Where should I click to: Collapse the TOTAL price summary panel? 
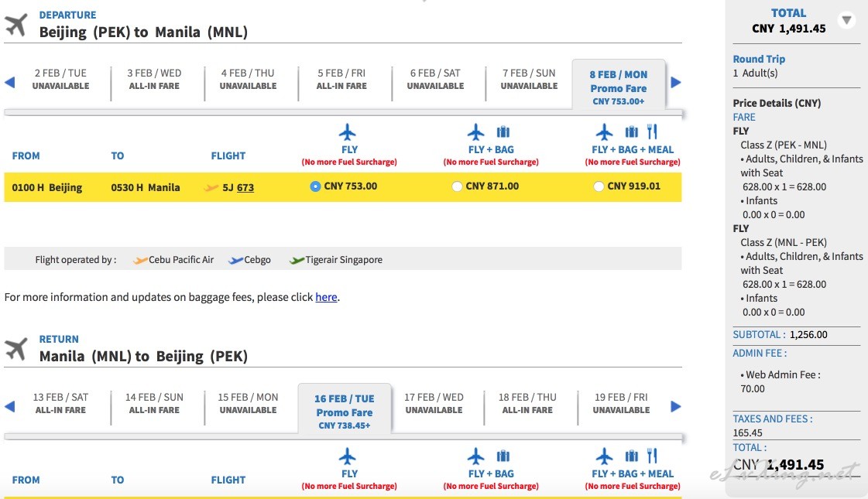point(846,20)
